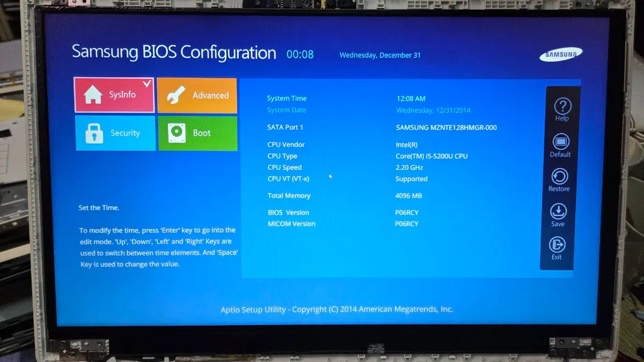Open the Security tab label

(x=125, y=133)
